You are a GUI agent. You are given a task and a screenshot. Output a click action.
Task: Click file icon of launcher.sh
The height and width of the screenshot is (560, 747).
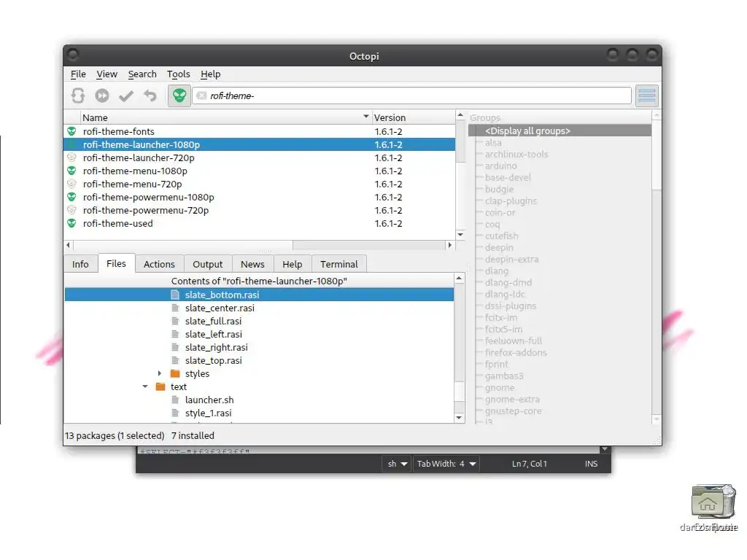[x=175, y=400]
